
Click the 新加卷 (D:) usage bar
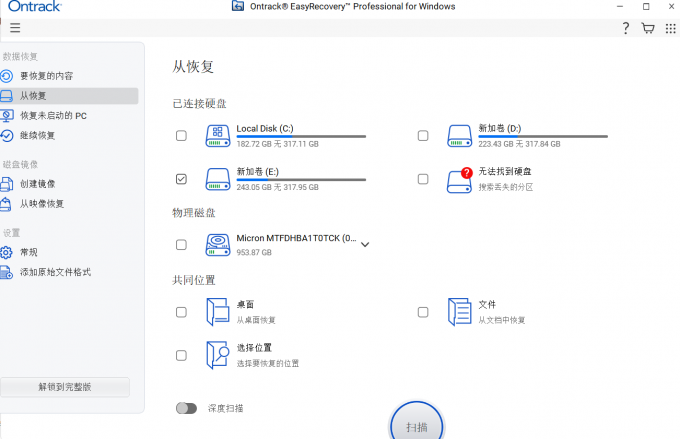click(x=543, y=137)
